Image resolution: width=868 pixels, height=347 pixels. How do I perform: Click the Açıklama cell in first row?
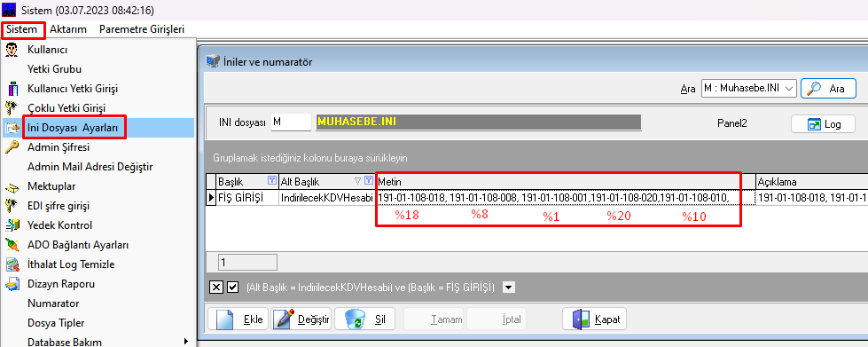(x=811, y=197)
